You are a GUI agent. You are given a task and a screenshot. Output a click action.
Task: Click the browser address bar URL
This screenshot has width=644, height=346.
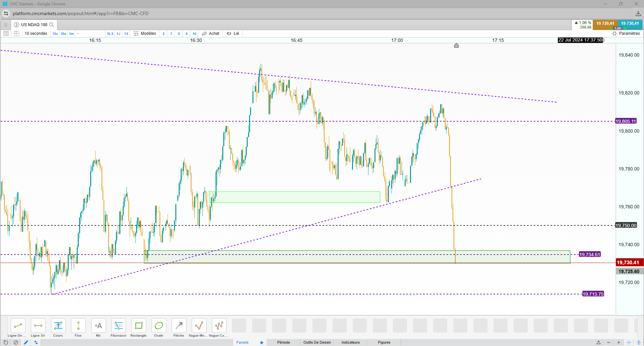point(80,13)
